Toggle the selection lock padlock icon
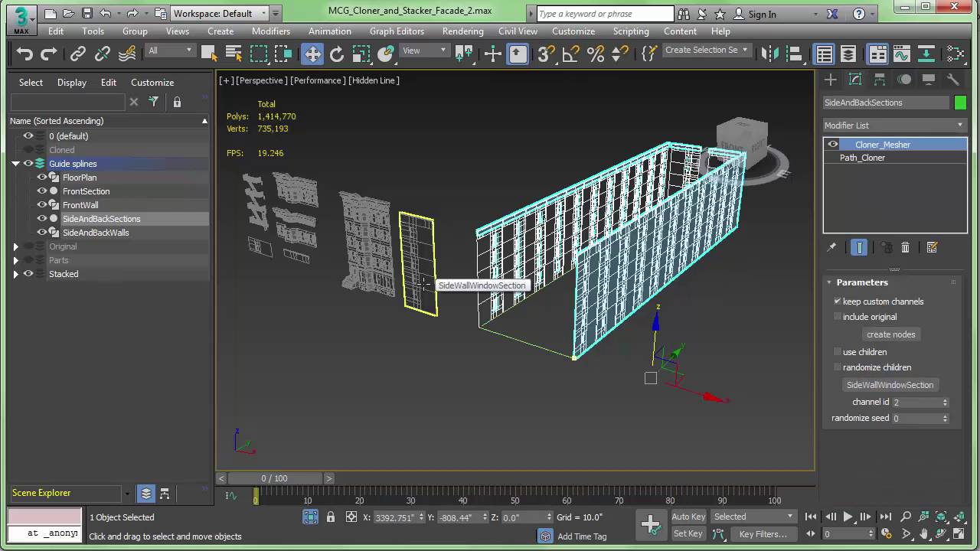Screen dimensions: 980x551 coord(330,517)
